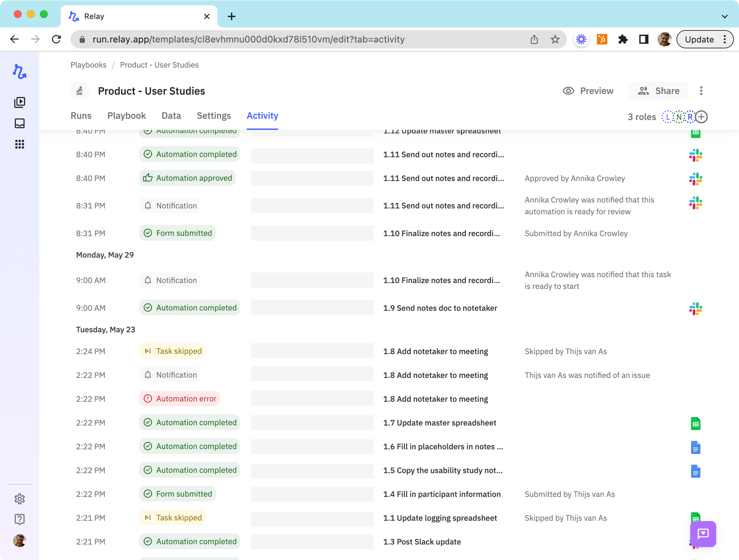Open the apps grid icon in the sidebar
Viewport: 739px width, 560px height.
tap(19, 144)
